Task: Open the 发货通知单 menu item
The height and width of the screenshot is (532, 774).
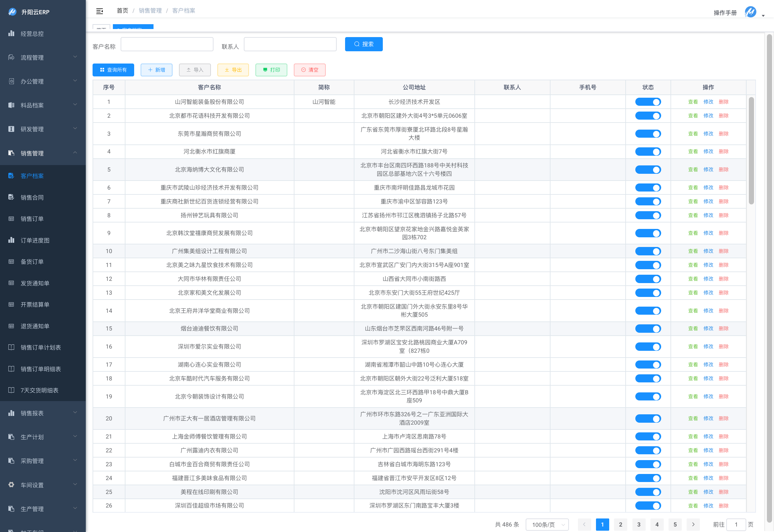Action: 35,283
